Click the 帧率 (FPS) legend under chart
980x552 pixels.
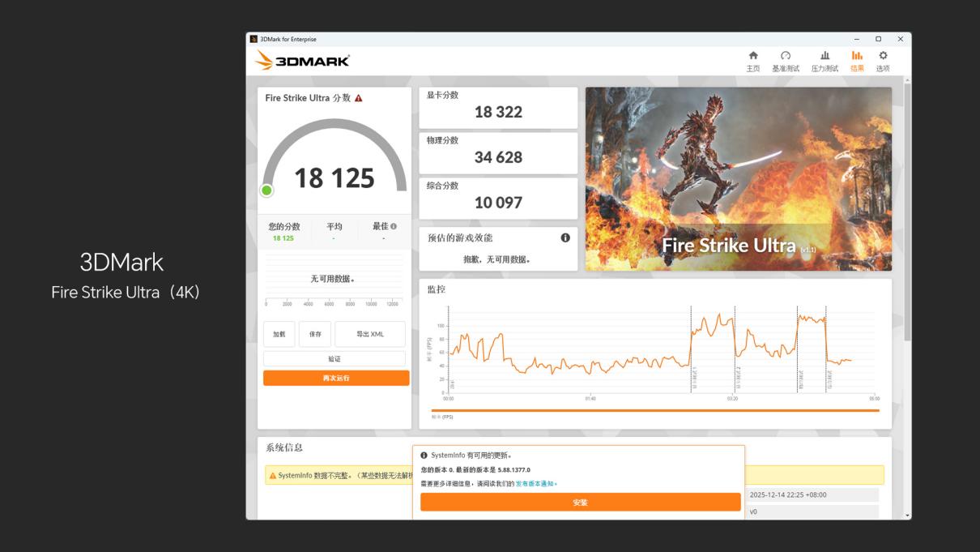[x=442, y=417]
